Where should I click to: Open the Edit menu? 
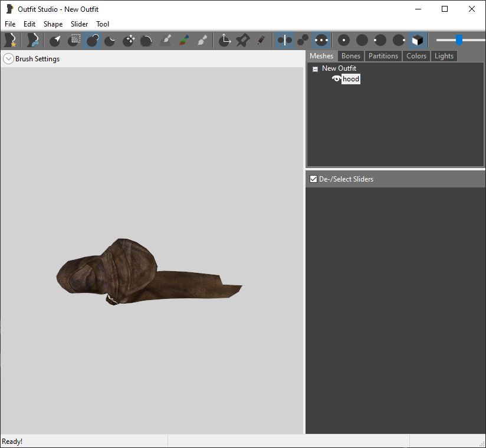pos(29,24)
